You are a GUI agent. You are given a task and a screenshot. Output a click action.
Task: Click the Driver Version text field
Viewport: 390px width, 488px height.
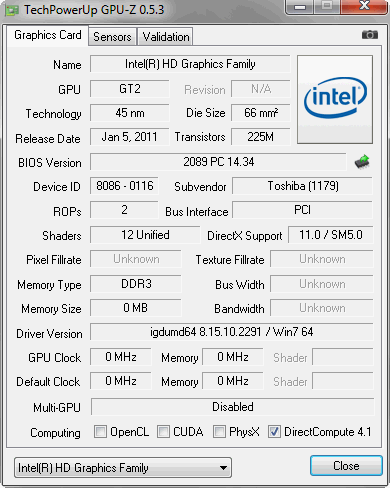click(x=232, y=332)
